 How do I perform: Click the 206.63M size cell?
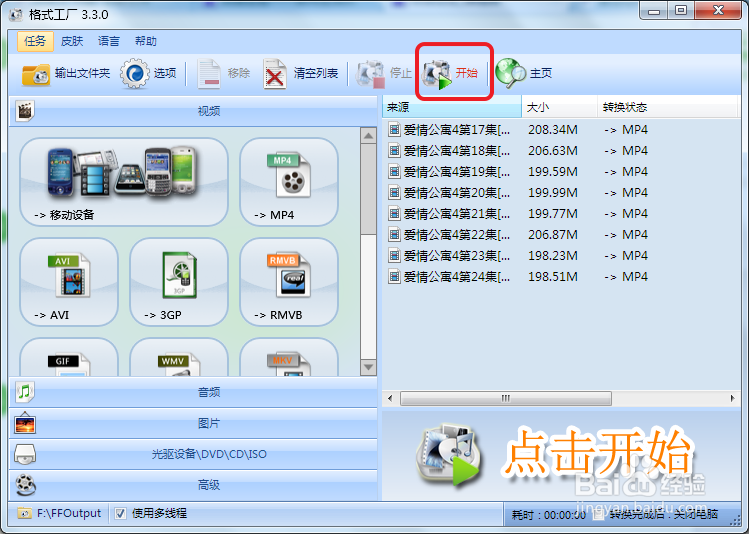point(553,150)
